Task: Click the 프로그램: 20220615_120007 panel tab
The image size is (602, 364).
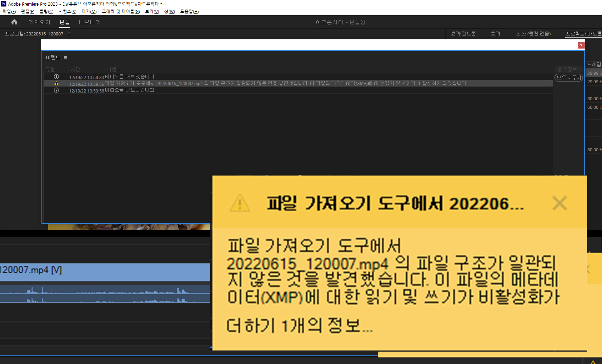Action: (34, 34)
